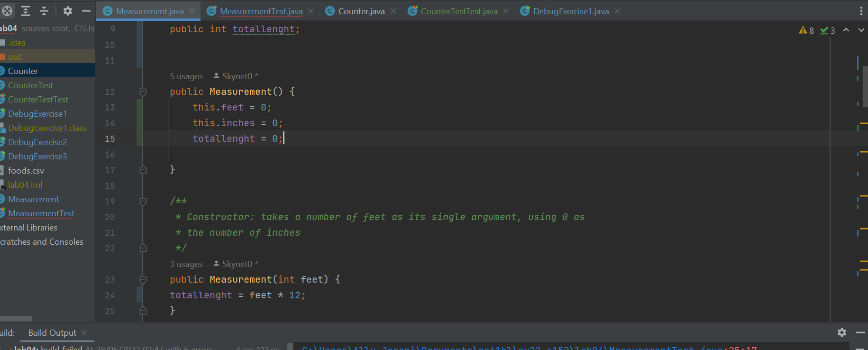Click the select opened file crosshair icon
868x350 pixels.
point(8,10)
